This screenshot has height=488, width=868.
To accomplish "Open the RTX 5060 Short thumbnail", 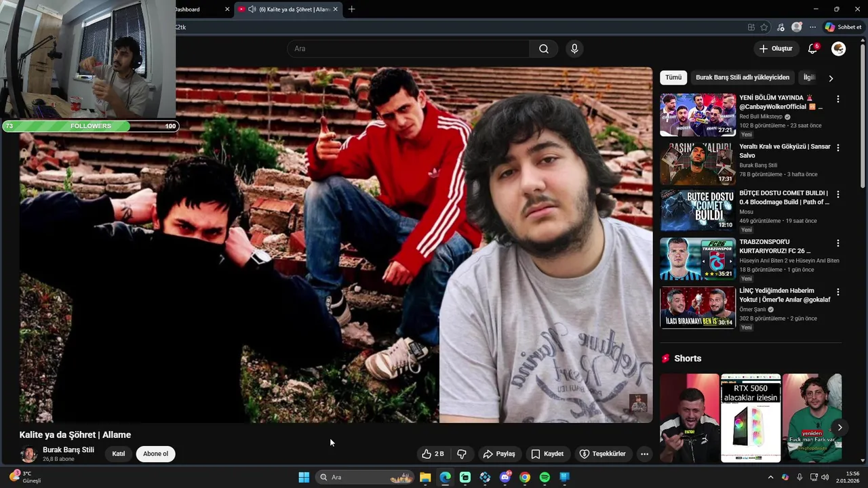I will click(x=751, y=418).
